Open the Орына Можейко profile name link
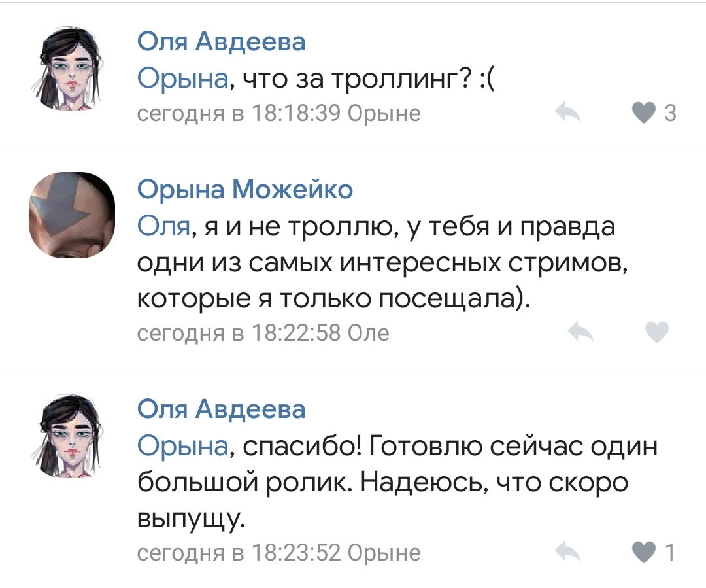This screenshot has height=588, width=706. (x=245, y=189)
